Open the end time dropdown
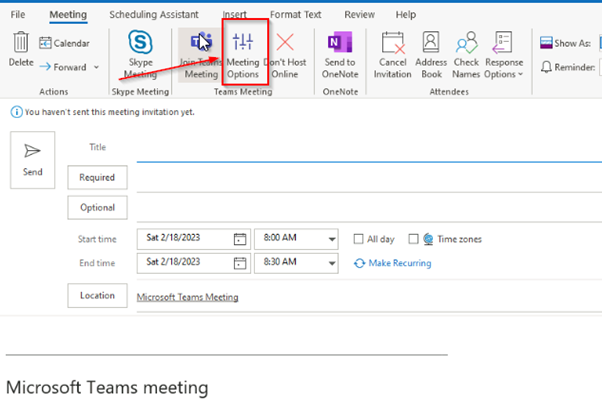Viewport: 602px width, 403px height. click(331, 263)
